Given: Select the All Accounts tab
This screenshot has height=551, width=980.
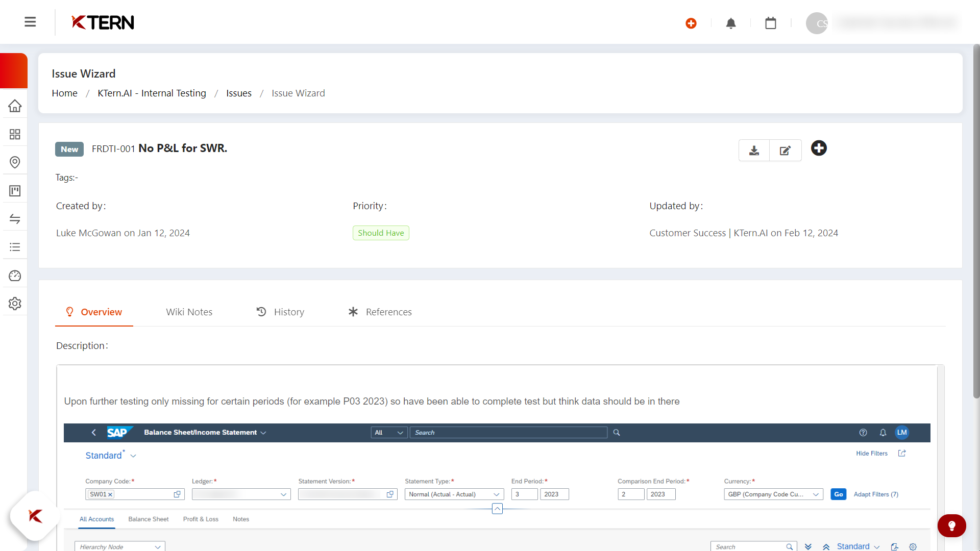Looking at the screenshot, I should (x=96, y=519).
